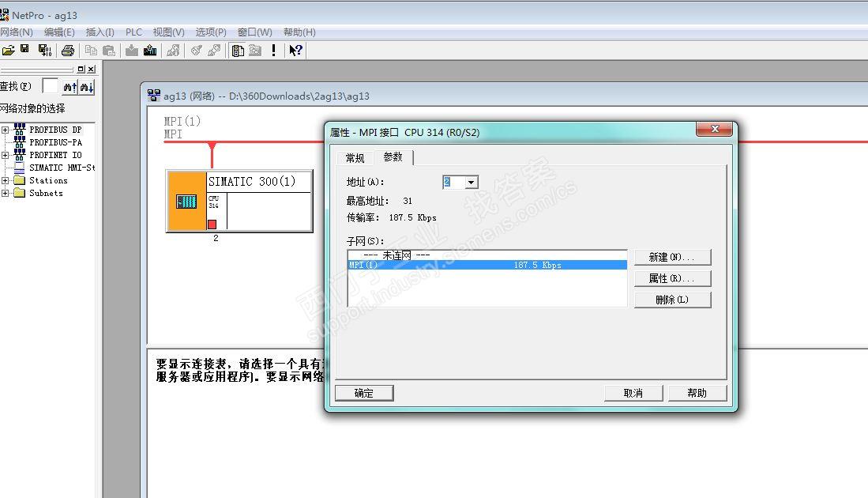Click 删除 to delete the selected subnet
Viewport: 868px width, 498px height.
(x=672, y=299)
